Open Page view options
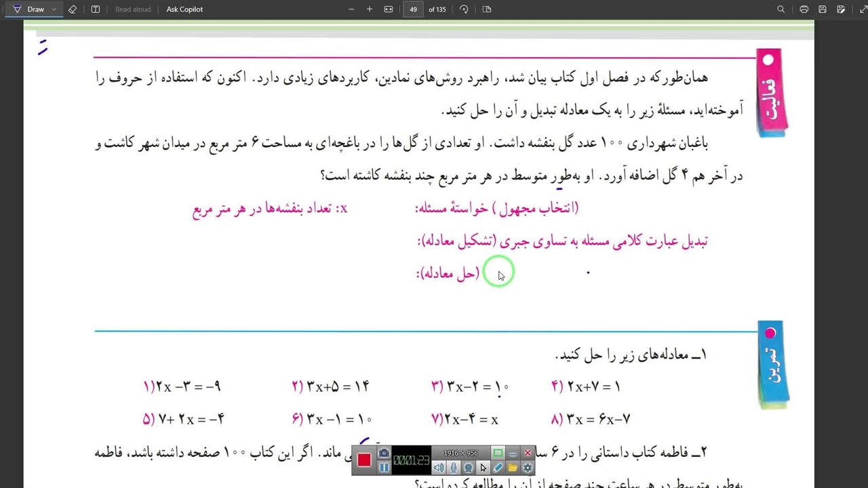The height and width of the screenshot is (488, 868). (487, 9)
